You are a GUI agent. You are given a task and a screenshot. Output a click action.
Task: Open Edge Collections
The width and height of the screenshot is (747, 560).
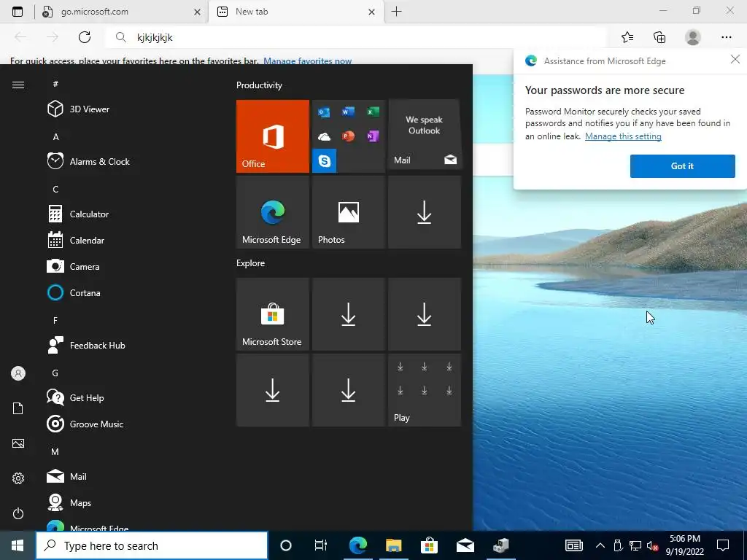[x=659, y=37]
